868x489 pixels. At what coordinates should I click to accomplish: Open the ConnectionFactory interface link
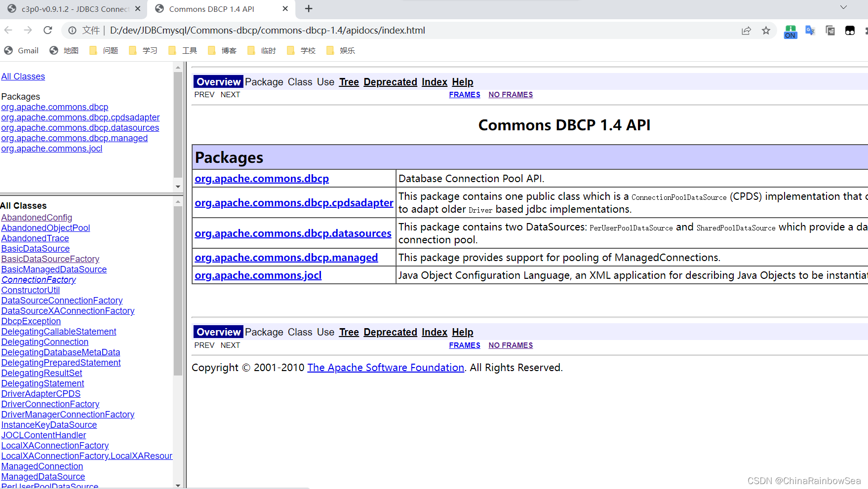pyautogui.click(x=39, y=280)
